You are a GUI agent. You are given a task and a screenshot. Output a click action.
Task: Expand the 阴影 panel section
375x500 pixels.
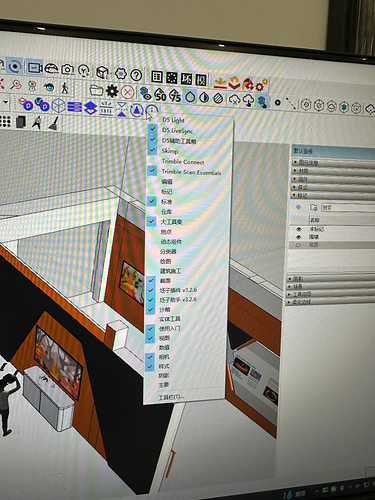click(331, 278)
